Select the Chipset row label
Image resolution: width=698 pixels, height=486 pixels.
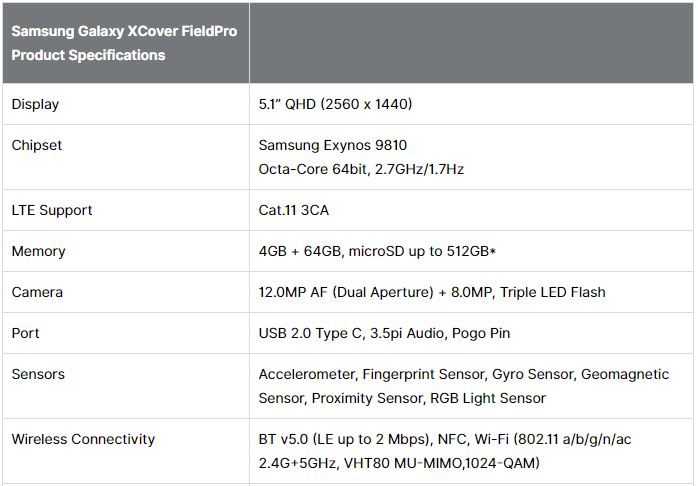[36, 145]
